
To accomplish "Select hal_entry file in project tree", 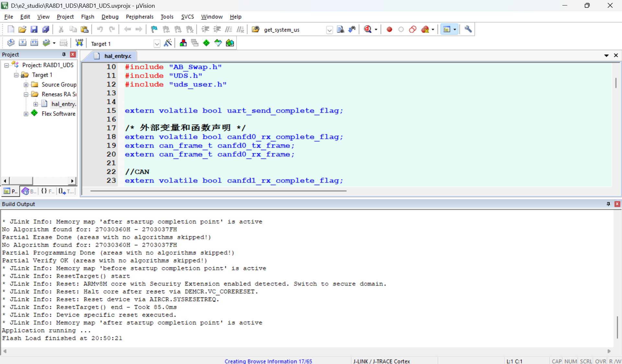I will tap(63, 104).
